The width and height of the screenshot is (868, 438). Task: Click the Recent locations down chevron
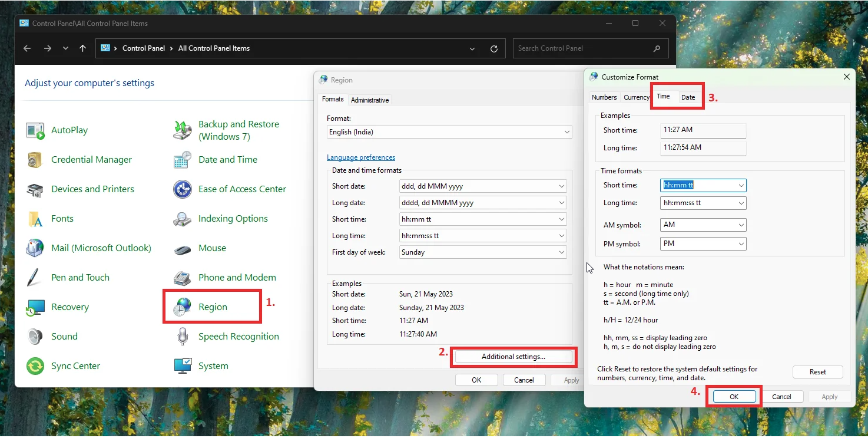tap(65, 48)
